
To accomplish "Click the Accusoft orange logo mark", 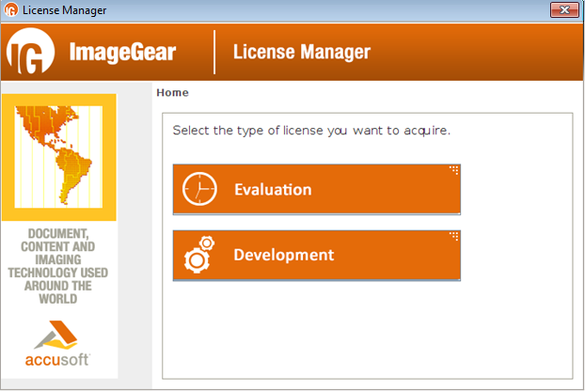I will tap(58, 335).
